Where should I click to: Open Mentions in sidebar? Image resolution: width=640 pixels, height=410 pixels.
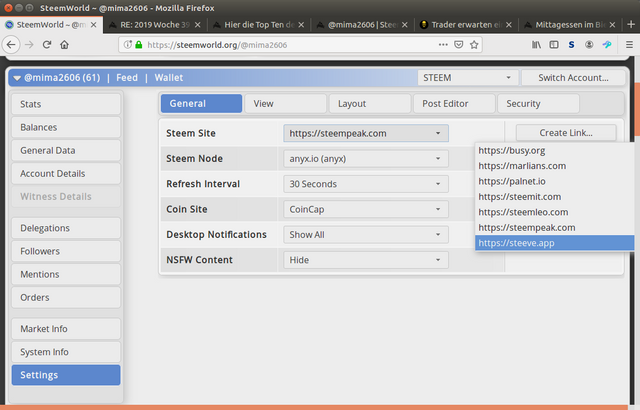pyautogui.click(x=66, y=274)
